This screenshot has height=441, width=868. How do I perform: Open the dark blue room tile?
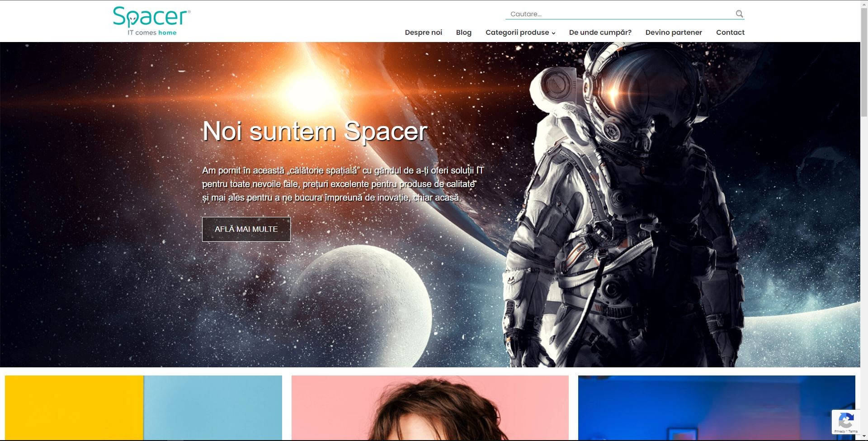pyautogui.click(x=705, y=407)
